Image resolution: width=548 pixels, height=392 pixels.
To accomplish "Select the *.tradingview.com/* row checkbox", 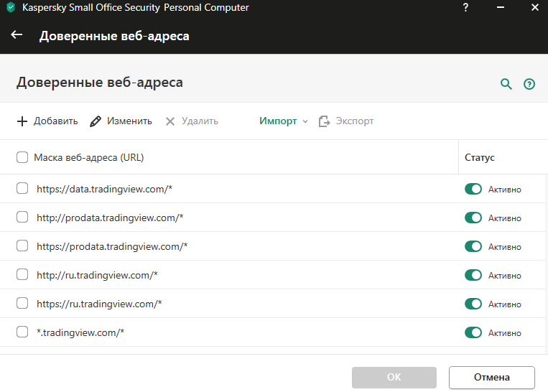I will click(x=22, y=332).
